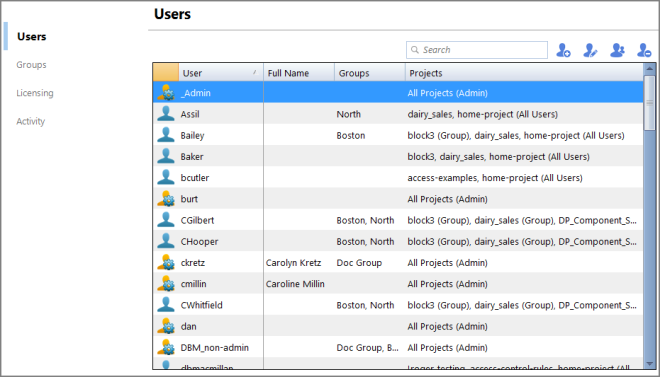Sort by the Projects column header

pyautogui.click(x=524, y=73)
